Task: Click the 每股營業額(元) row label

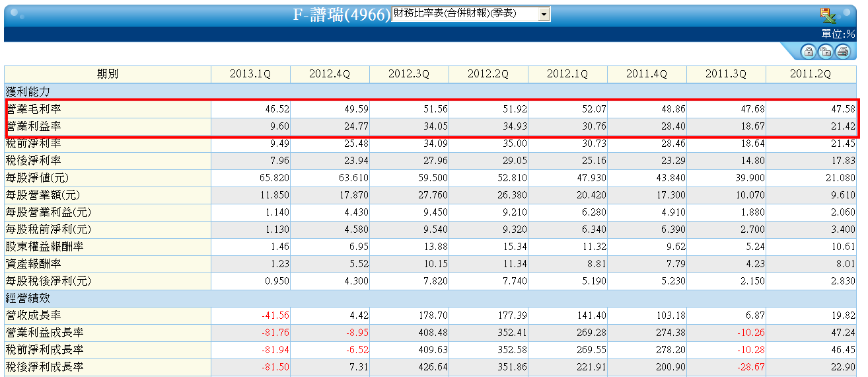Action: 42,194
